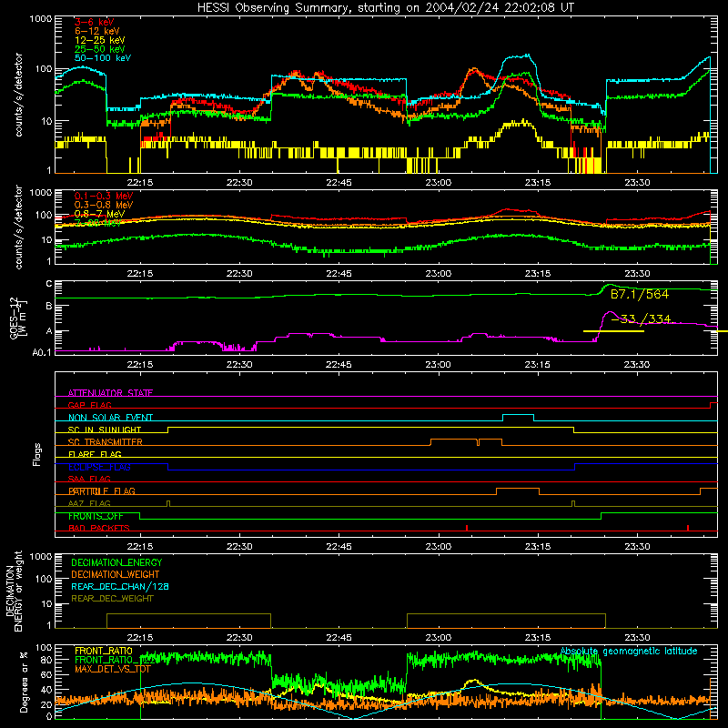Select the orange 6-12 keV legend label
Viewport: 728px width, 728px height.
tap(97, 31)
